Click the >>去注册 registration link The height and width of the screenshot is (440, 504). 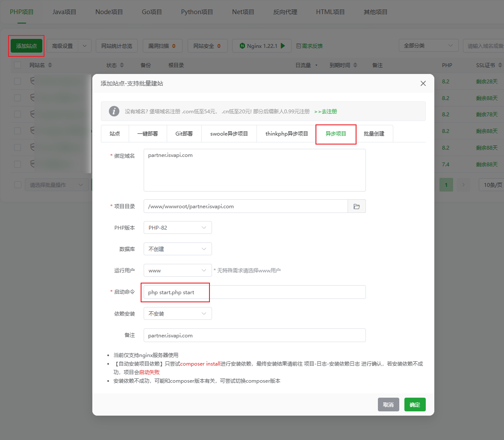pos(325,112)
